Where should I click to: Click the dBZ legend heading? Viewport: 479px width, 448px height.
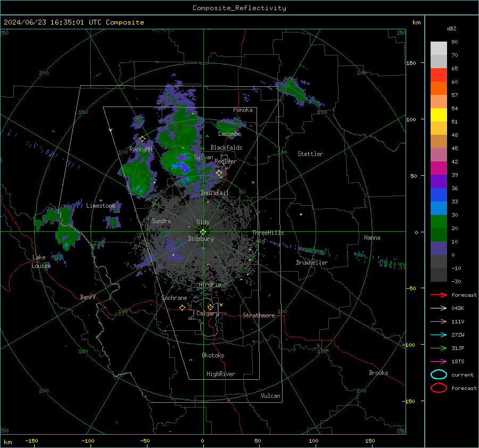(451, 28)
